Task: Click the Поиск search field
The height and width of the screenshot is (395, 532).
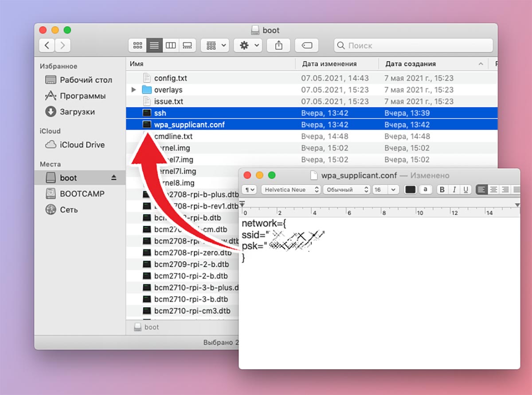Action: [x=413, y=45]
